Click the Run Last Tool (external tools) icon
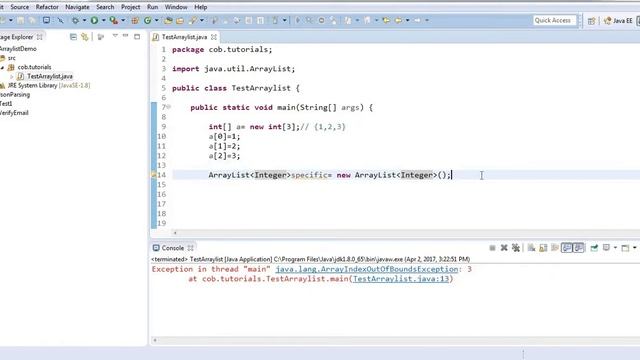Viewport: 640px width, 360px height. 114,20
